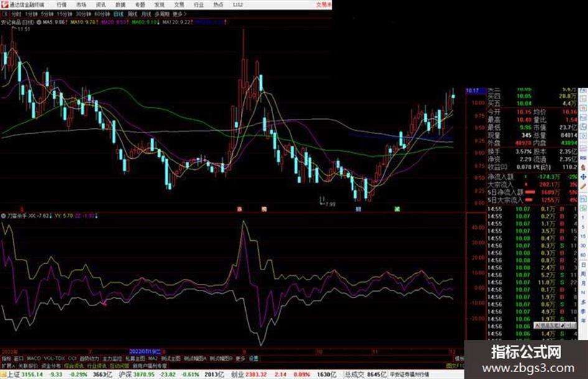Click the 5日净流入额 row
This screenshot has height=379, width=588.
(x=532, y=192)
